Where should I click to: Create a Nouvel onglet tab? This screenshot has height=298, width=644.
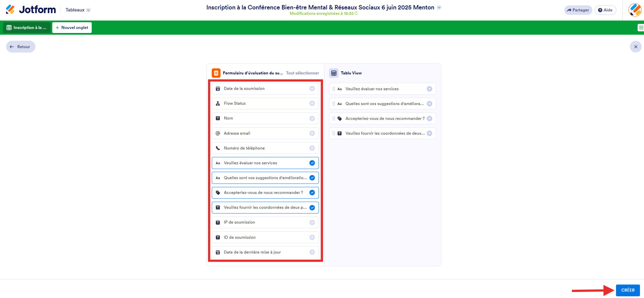click(x=72, y=28)
